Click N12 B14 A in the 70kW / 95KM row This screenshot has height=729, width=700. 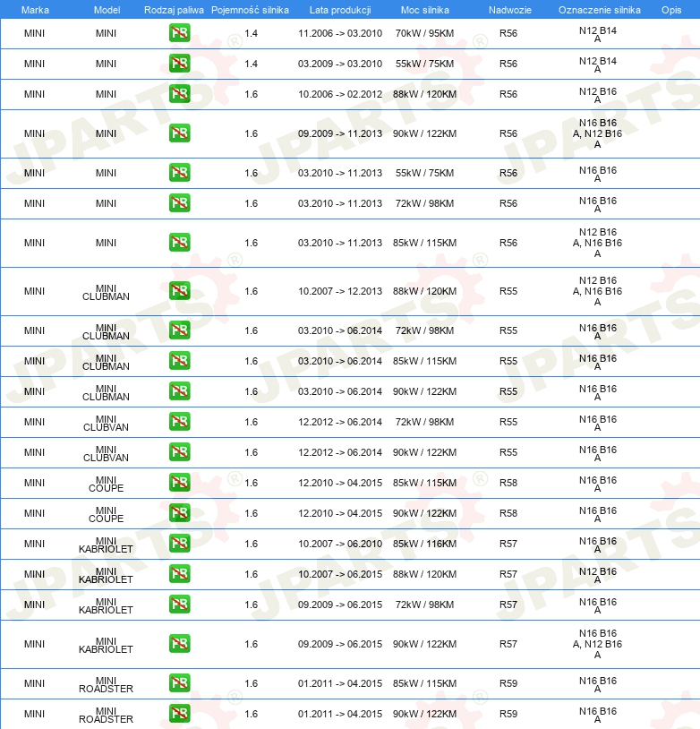(598, 34)
